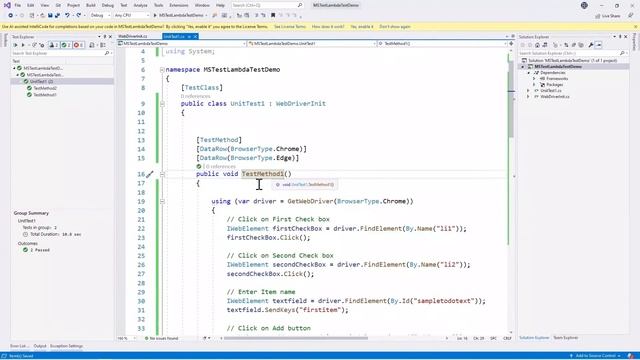Screen dimensions: 640x360
Task: Open the Output tab at bottom
Action: point(40,346)
